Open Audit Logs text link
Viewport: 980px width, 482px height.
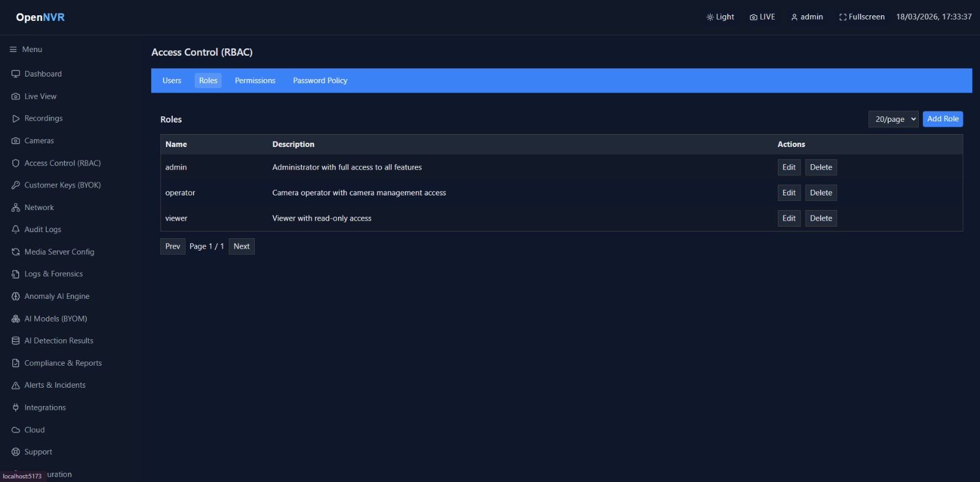tap(43, 230)
